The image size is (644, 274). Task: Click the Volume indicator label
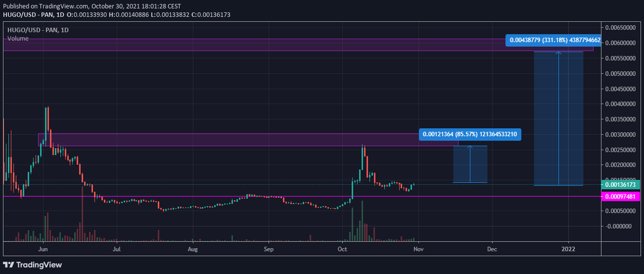pos(18,39)
